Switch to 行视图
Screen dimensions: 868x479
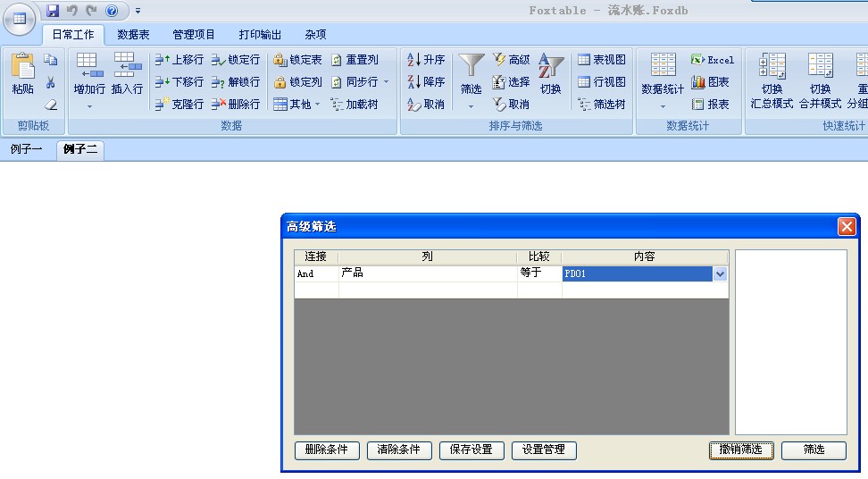(x=602, y=82)
